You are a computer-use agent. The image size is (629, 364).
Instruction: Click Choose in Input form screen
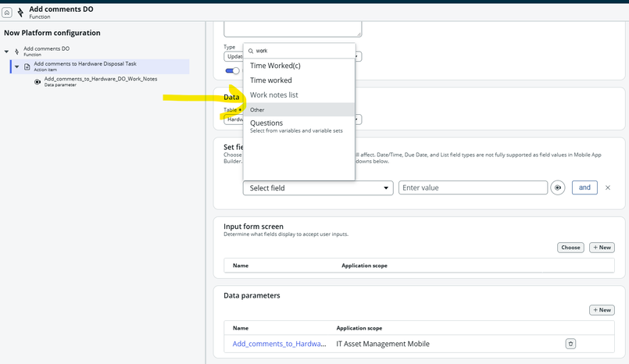click(570, 248)
